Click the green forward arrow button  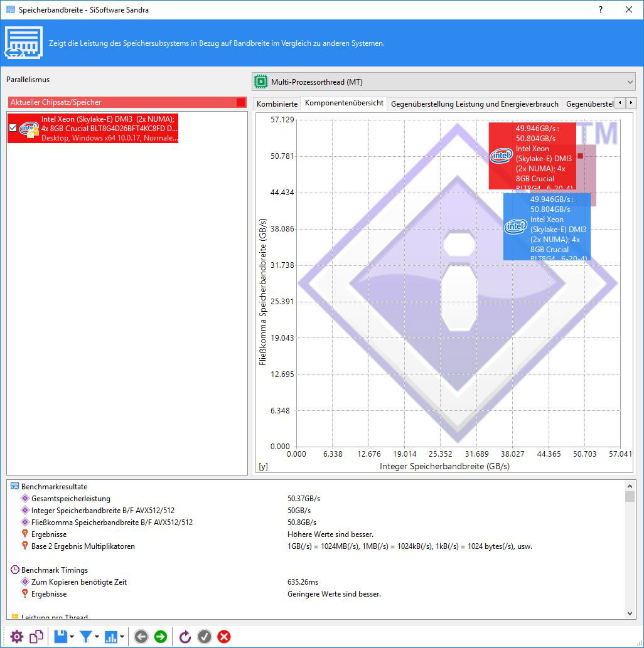tap(161, 637)
